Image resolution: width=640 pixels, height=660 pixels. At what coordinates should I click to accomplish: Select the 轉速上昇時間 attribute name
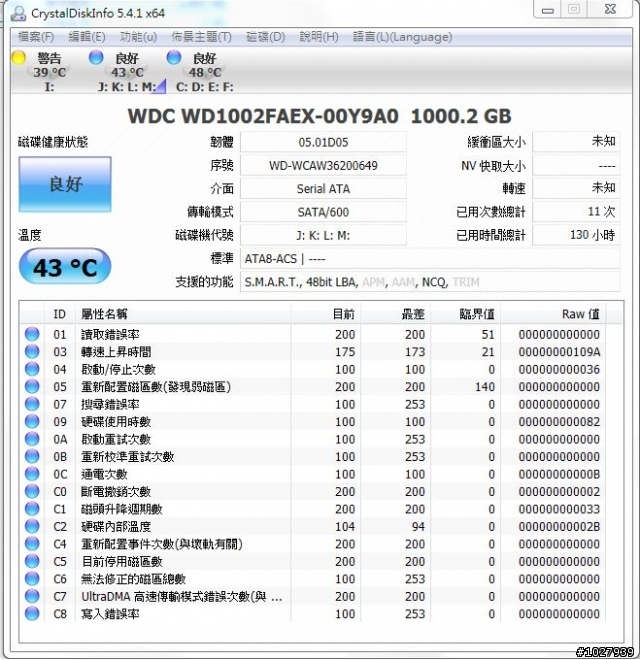(116, 352)
